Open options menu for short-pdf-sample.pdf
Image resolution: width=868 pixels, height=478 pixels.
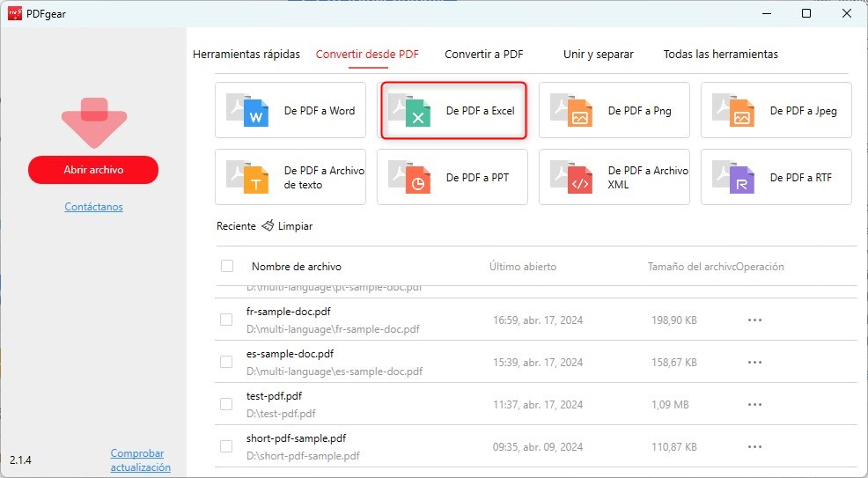pyautogui.click(x=755, y=447)
